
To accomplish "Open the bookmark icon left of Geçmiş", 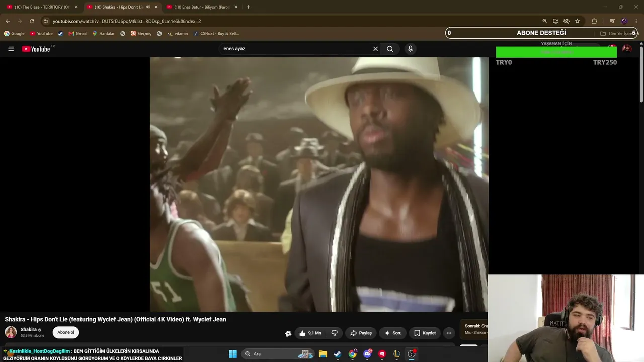I will [x=123, y=34].
